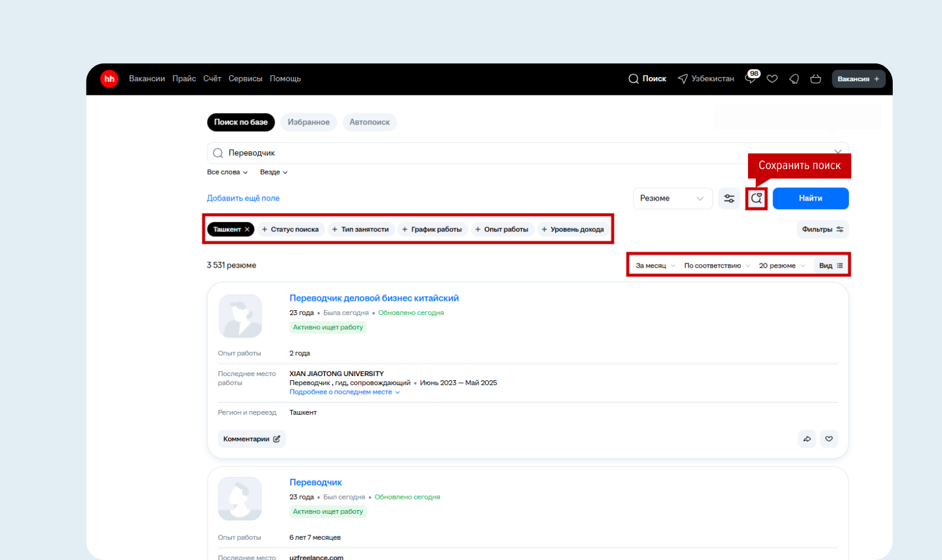Switch to the Автопоиск tab
Image resolution: width=942 pixels, height=560 pixels.
[x=370, y=122]
